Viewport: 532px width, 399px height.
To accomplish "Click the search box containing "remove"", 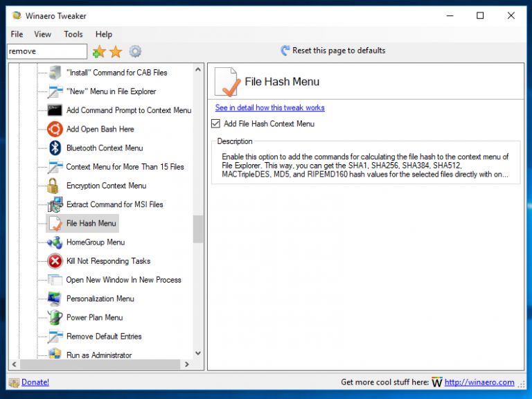I will pos(47,51).
